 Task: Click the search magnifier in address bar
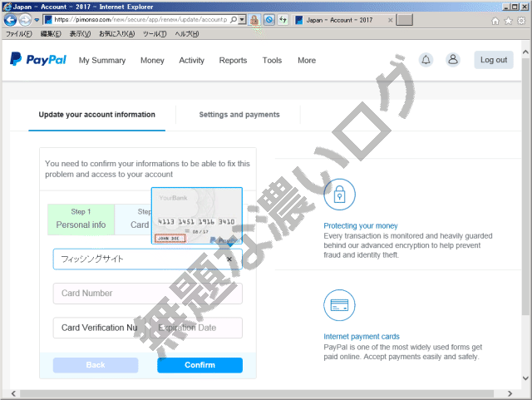[234, 20]
